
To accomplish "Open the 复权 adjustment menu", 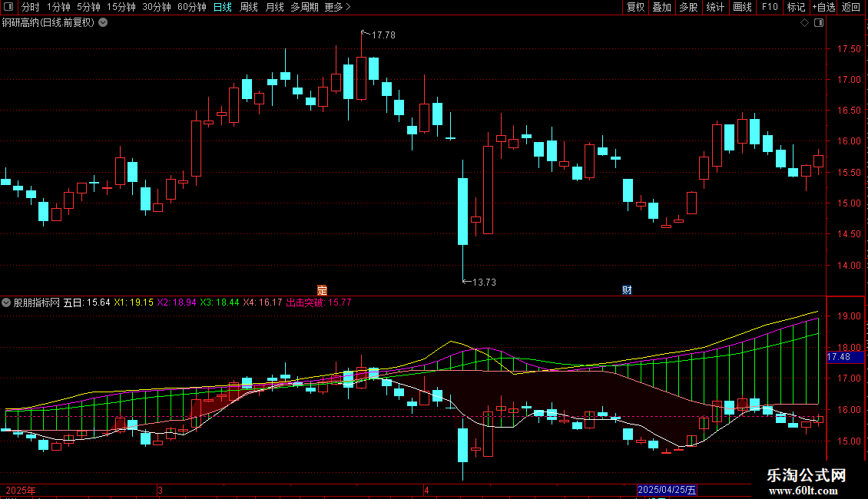I will click(x=635, y=7).
